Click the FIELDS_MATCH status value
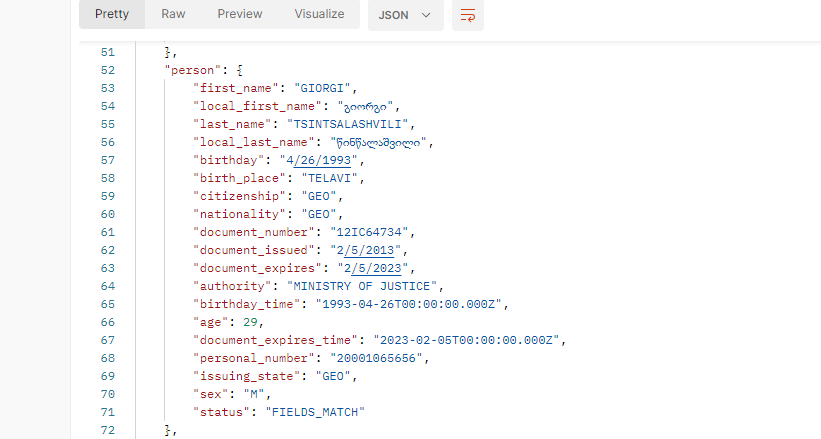 click(x=315, y=412)
